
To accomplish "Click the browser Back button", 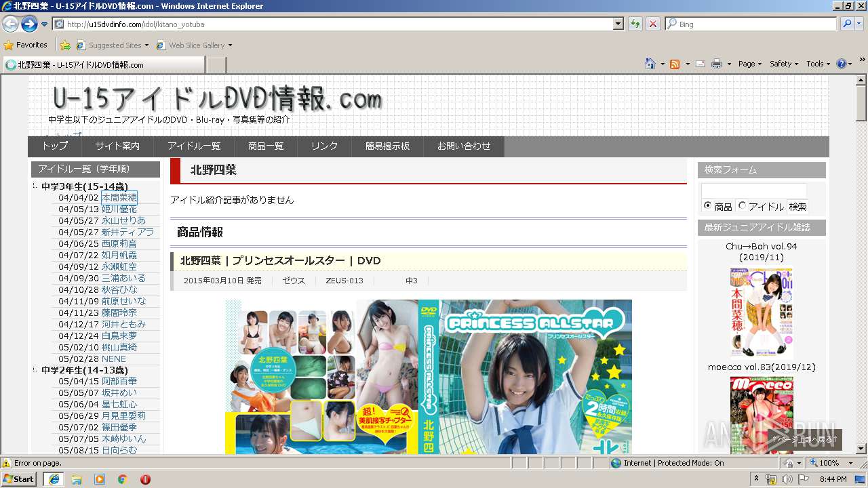I will tap(10, 24).
